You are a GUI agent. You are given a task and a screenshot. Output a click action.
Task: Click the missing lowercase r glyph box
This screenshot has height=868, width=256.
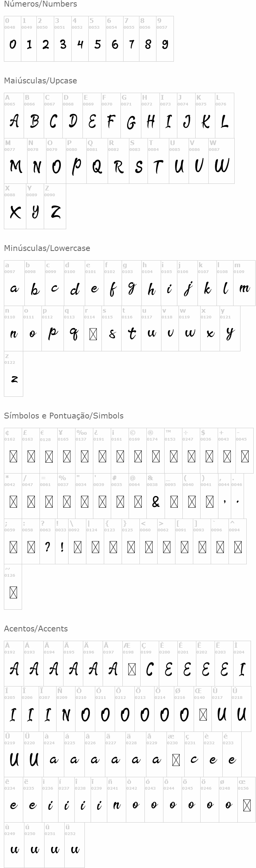(x=93, y=334)
